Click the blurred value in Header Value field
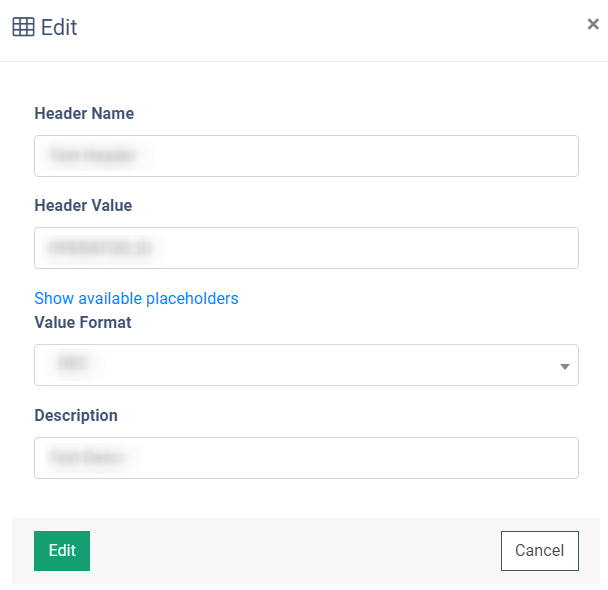The height and width of the screenshot is (590, 608). (100, 248)
